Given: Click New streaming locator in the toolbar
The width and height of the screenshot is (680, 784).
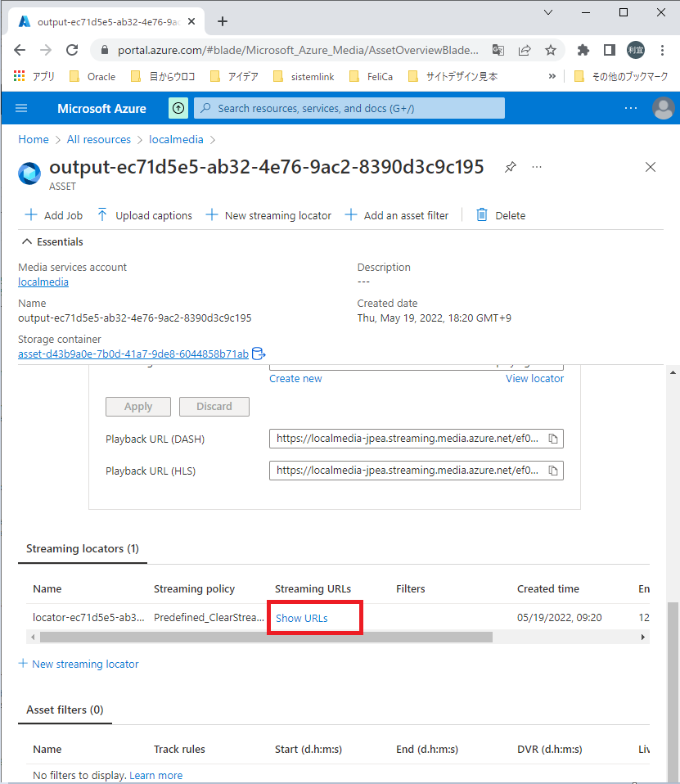Looking at the screenshot, I should tap(268, 215).
